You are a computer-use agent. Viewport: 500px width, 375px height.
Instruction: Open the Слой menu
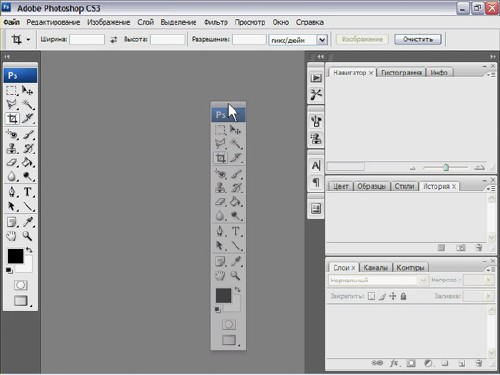(146, 22)
